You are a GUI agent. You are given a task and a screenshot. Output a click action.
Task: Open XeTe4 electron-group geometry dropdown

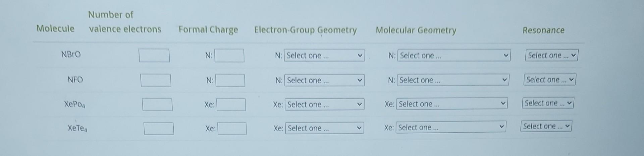point(324,128)
